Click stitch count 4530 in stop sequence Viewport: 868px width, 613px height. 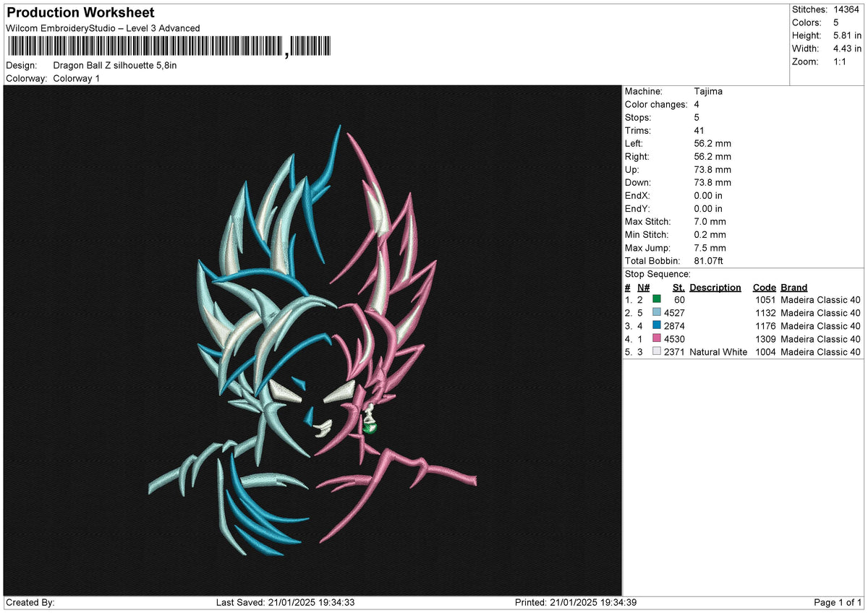tap(674, 339)
